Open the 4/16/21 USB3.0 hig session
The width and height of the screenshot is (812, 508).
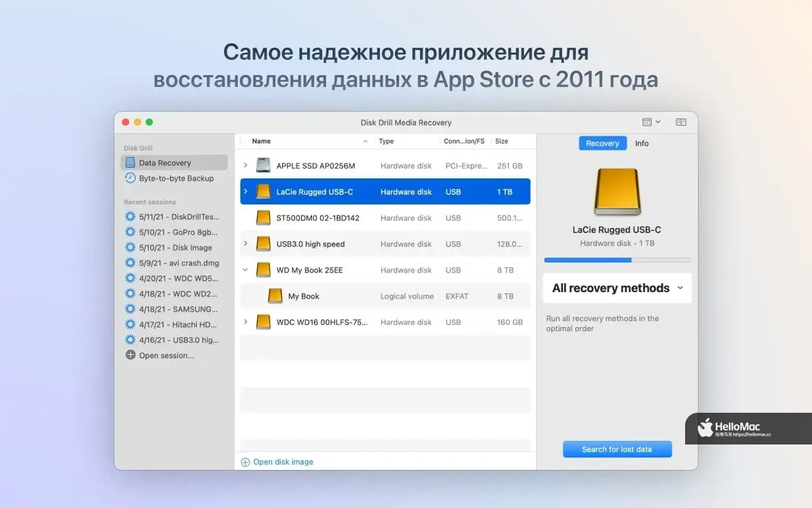(171, 340)
